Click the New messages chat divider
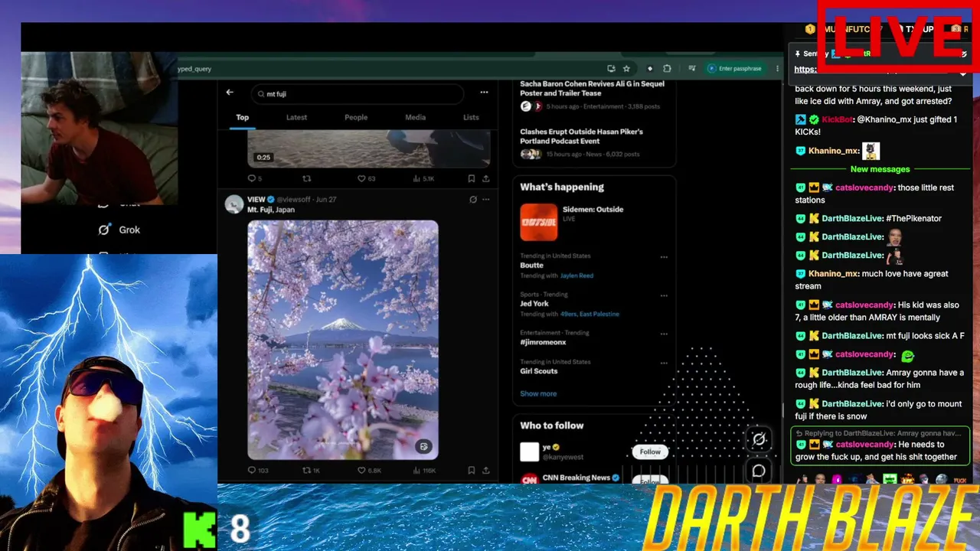This screenshot has height=551, width=980. click(x=880, y=169)
